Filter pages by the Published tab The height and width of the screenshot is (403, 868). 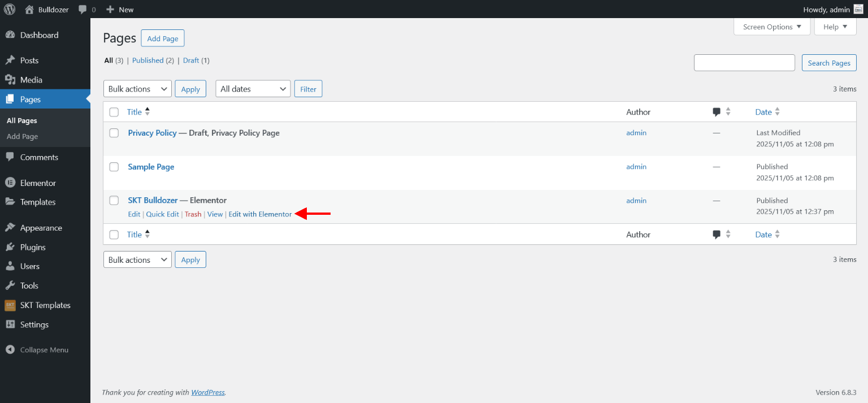[148, 60]
